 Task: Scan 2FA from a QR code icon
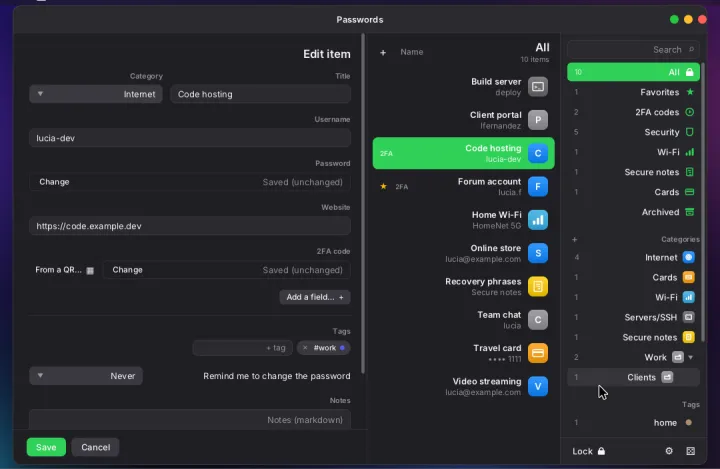(x=90, y=271)
